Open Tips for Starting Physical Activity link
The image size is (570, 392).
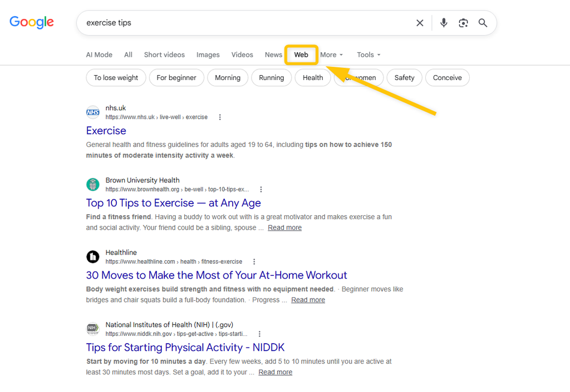point(185,348)
